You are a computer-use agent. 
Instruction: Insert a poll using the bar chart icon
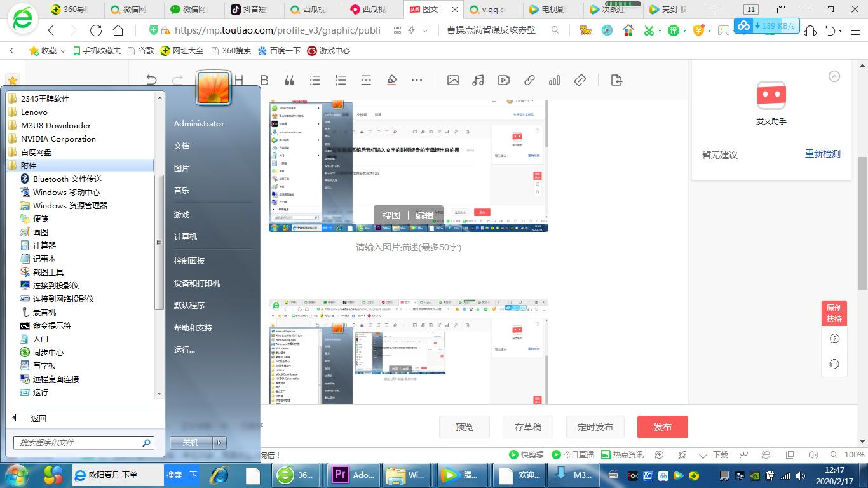[x=555, y=80]
